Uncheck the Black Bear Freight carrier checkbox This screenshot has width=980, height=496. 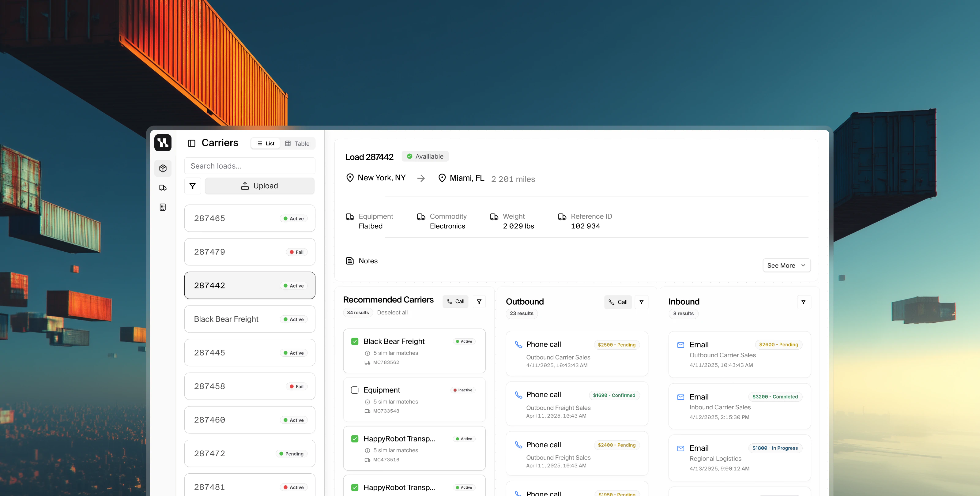click(x=355, y=341)
